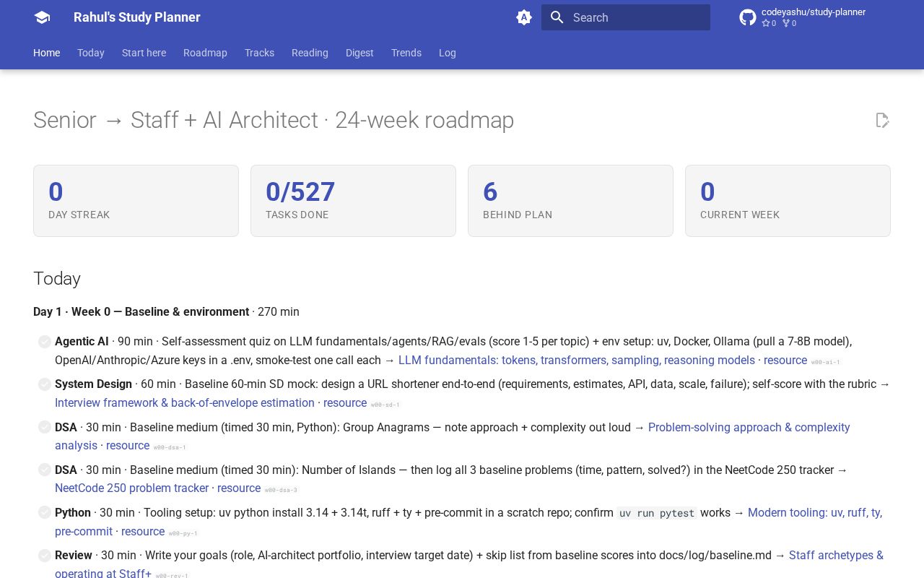Click the 6 Behind Plan stat card
The height and width of the screenshot is (578, 924).
pyautogui.click(x=570, y=201)
